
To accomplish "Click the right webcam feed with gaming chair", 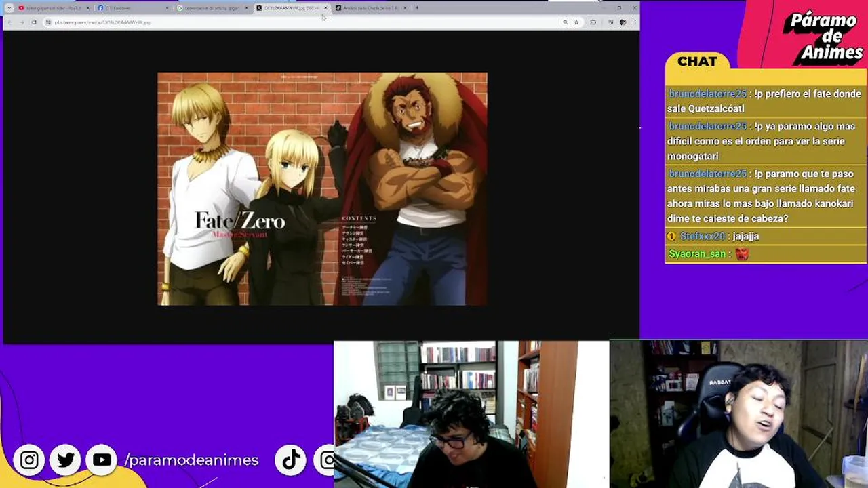I will 738,414.
